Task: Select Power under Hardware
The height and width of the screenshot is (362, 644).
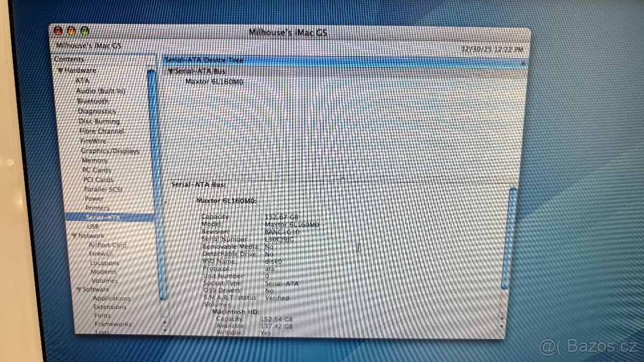Action: pyautogui.click(x=94, y=198)
